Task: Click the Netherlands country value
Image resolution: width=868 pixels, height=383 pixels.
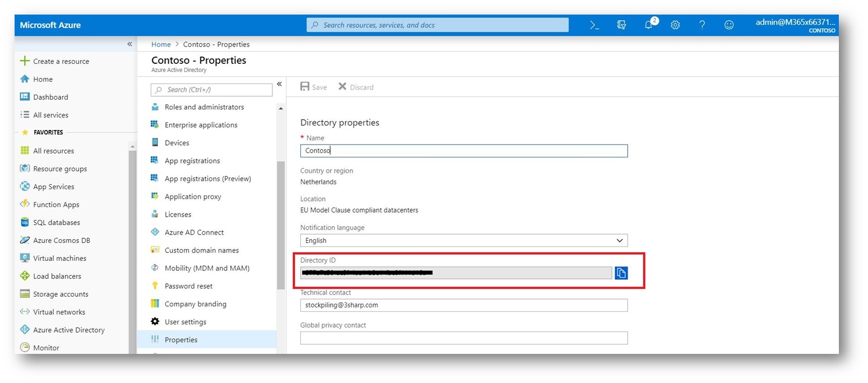Action: click(x=318, y=182)
